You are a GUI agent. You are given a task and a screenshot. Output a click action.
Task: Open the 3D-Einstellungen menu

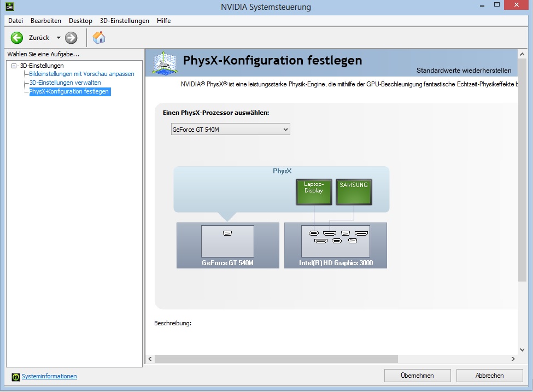(x=125, y=21)
